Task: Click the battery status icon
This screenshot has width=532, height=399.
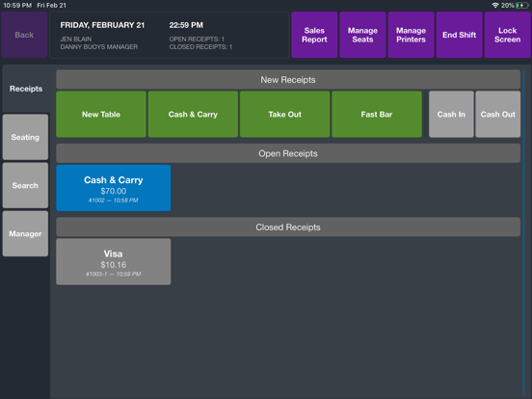Action: (x=521, y=6)
